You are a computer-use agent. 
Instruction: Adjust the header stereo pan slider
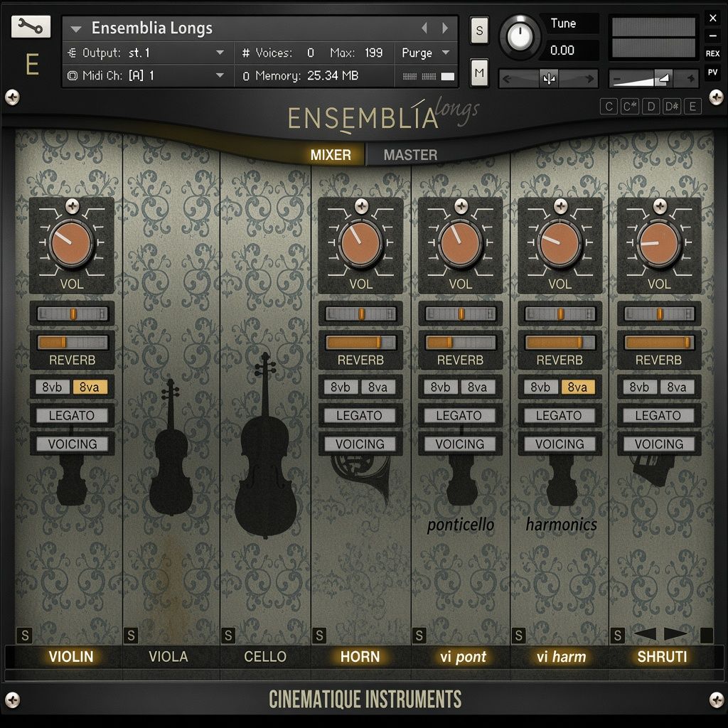[x=548, y=79]
